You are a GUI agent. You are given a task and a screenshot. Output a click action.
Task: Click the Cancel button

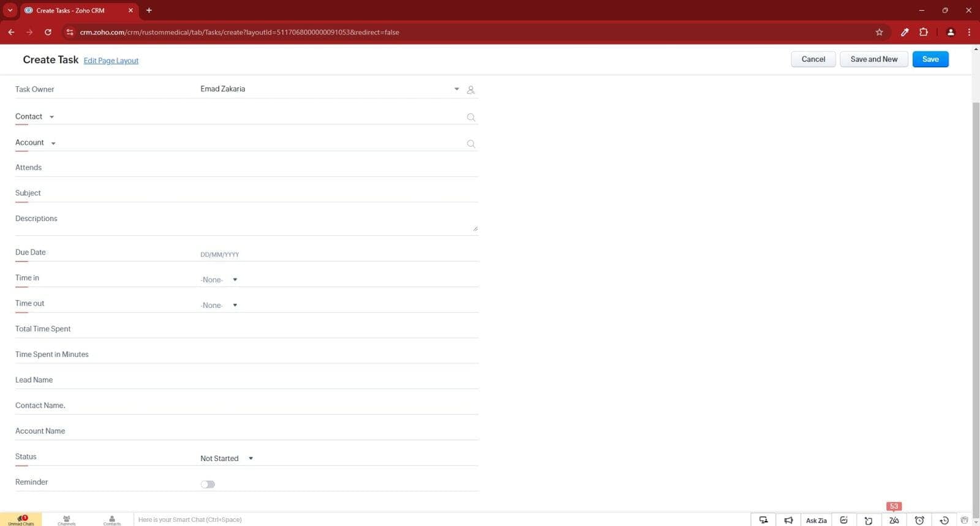[x=813, y=59]
